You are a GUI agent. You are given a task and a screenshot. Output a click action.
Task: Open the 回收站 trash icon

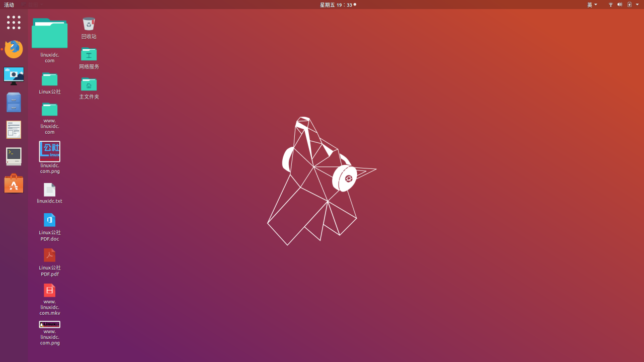tap(89, 24)
